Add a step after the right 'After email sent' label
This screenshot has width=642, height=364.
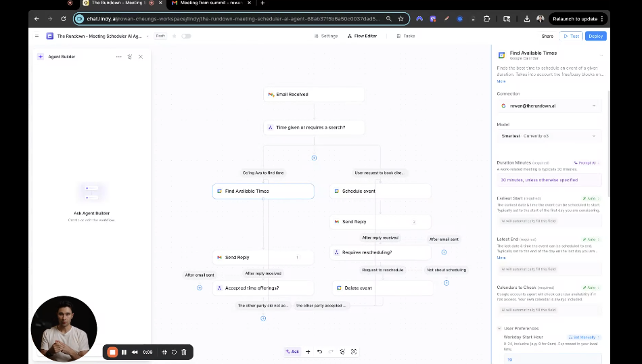[x=444, y=252]
